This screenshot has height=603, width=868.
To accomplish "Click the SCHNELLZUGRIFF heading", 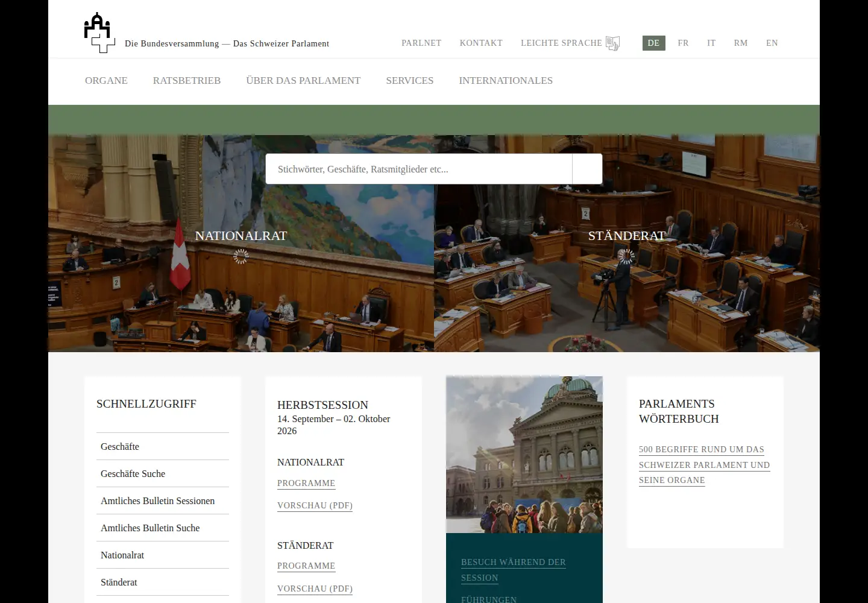I will point(146,404).
